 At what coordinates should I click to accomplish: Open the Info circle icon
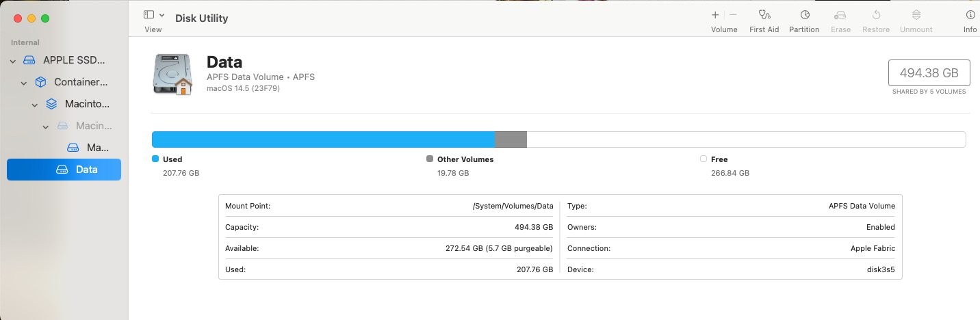tap(970, 14)
